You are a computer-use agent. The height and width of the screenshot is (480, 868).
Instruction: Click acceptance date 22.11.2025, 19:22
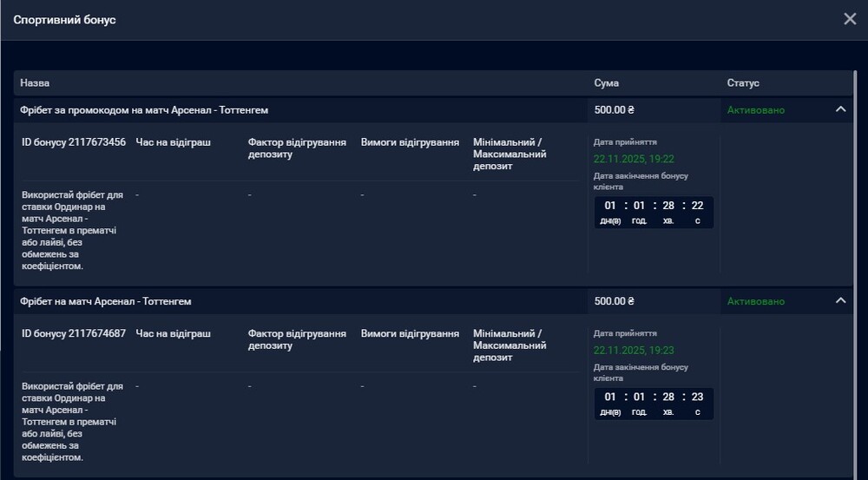click(x=634, y=159)
